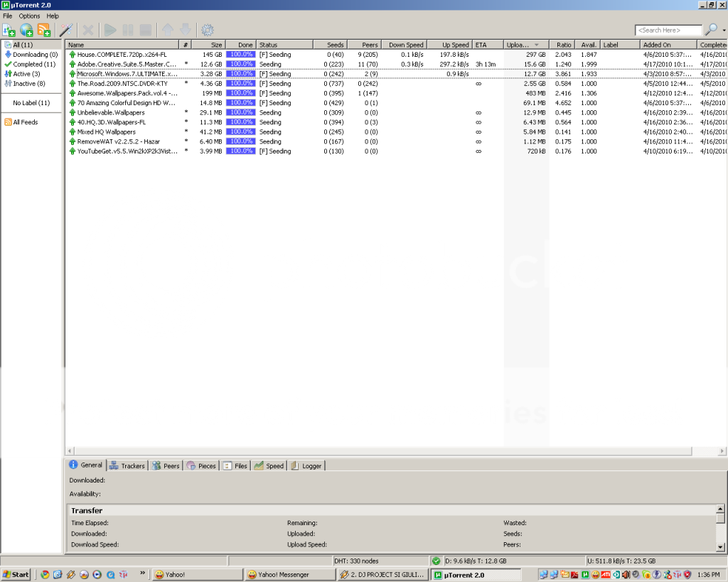Screen dimensions: 728x582
Task: Open the Options menu
Action: coord(29,16)
